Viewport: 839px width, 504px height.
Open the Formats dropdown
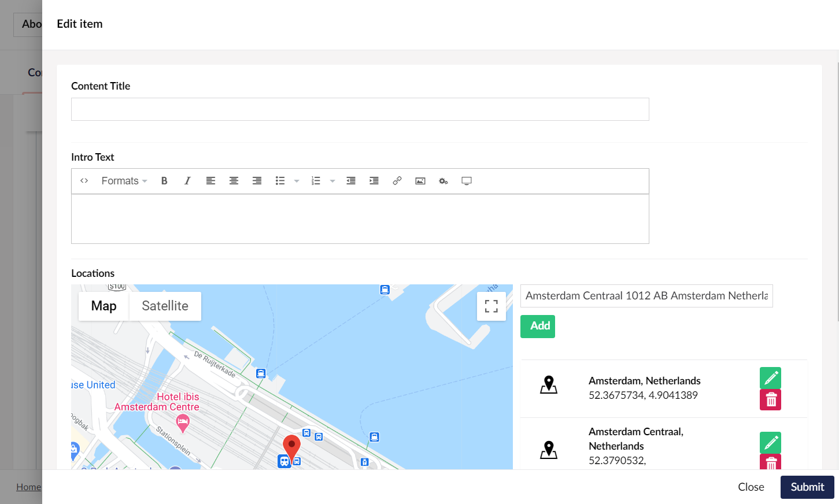pos(124,181)
